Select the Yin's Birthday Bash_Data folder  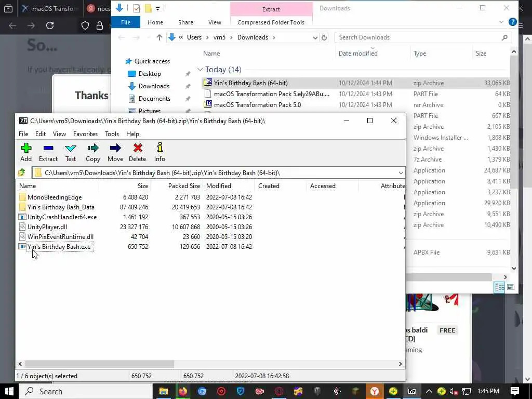pos(61,207)
